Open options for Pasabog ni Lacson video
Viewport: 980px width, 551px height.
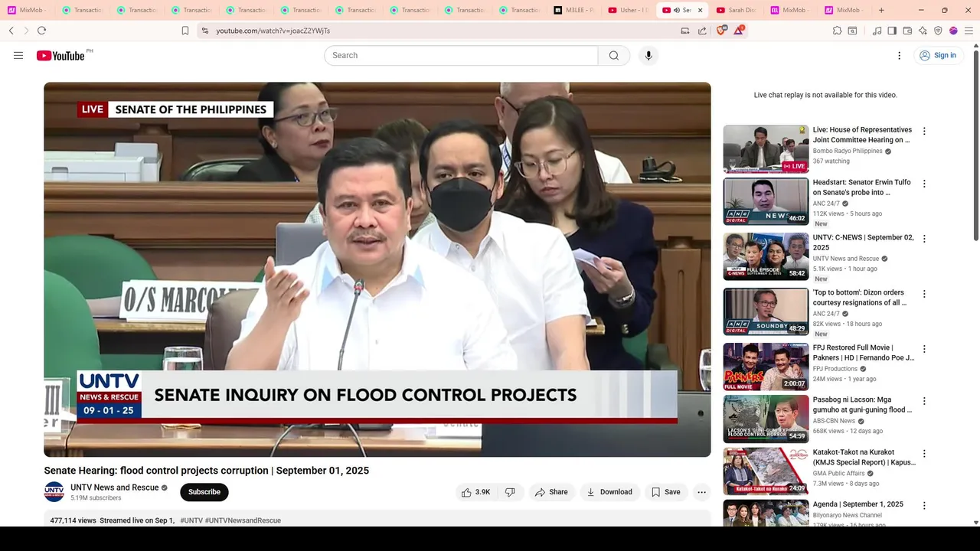[924, 401]
